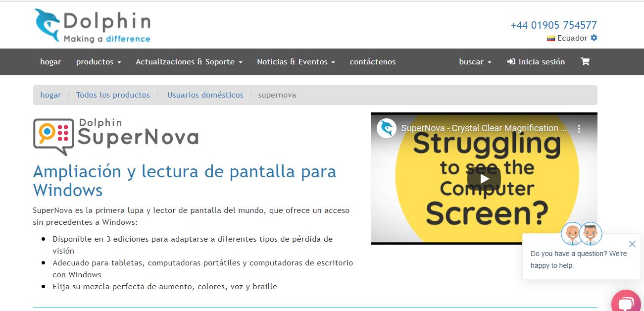Open Todos los productos breadcrumb
Screen dimensions: 644x311
click(x=113, y=95)
